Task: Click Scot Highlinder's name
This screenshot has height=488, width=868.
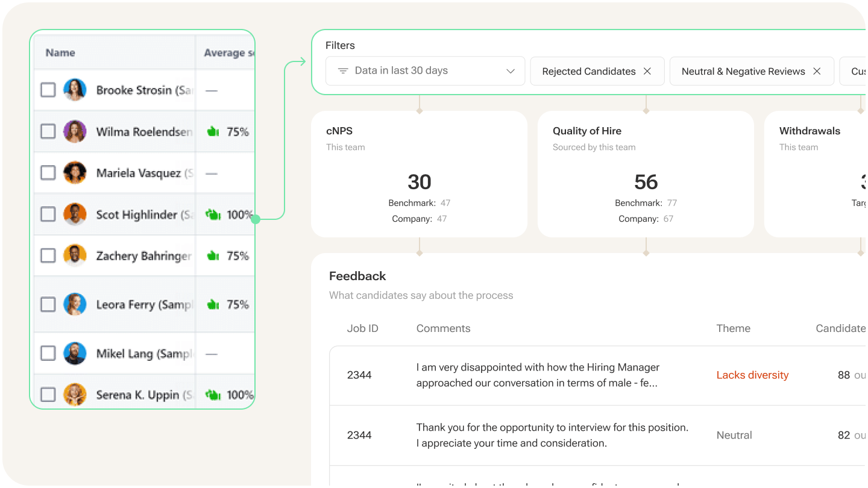Action: 144,214
